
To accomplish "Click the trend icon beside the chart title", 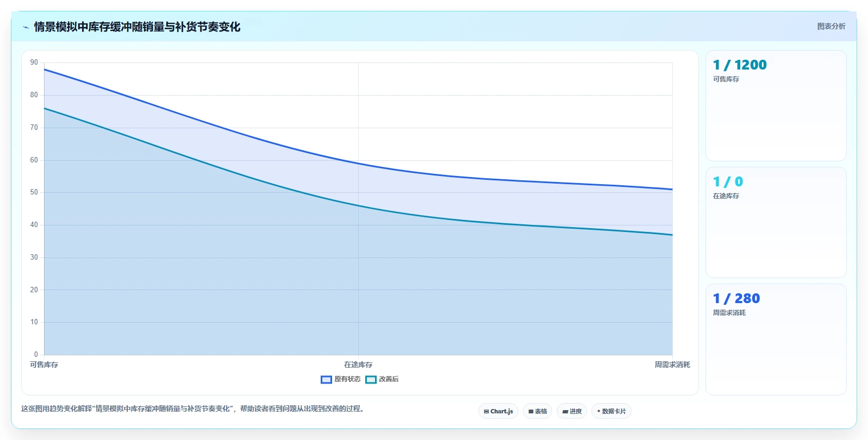I will (x=26, y=27).
